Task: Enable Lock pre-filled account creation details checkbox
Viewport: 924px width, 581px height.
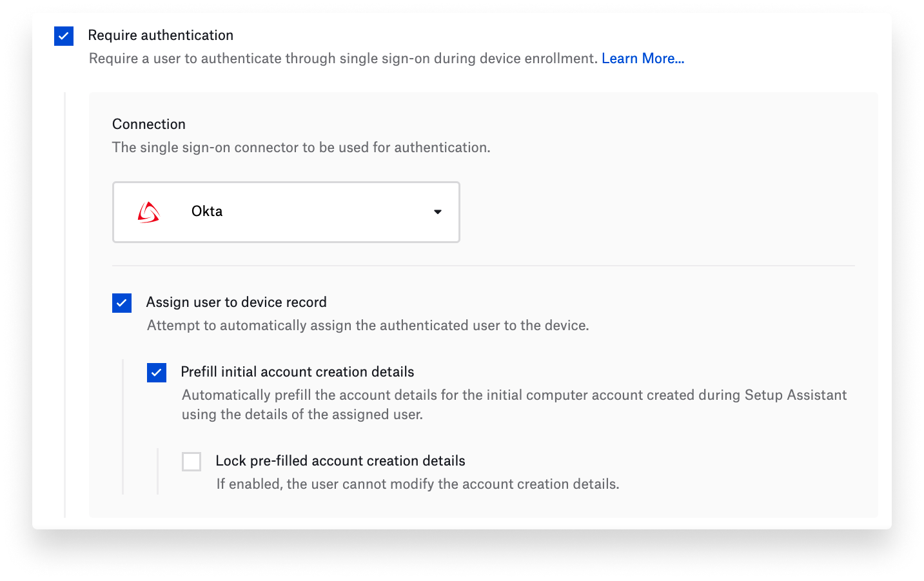Action: coord(192,462)
